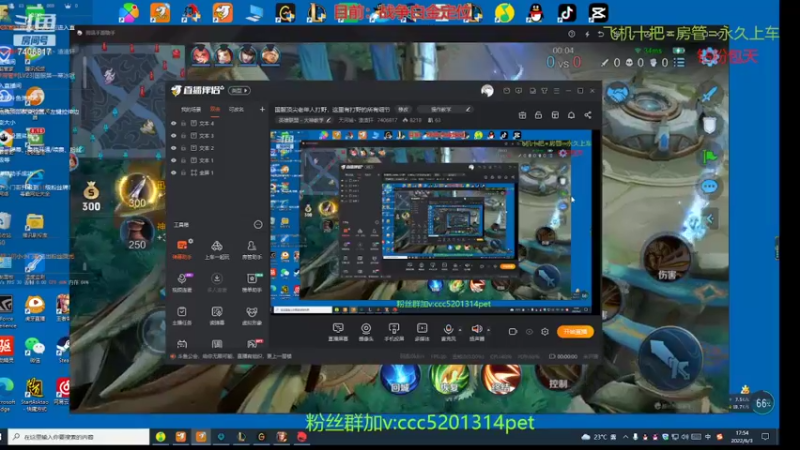This screenshot has width=800, height=450.
Task: Select the 文本 1 source row
Action: (218, 160)
